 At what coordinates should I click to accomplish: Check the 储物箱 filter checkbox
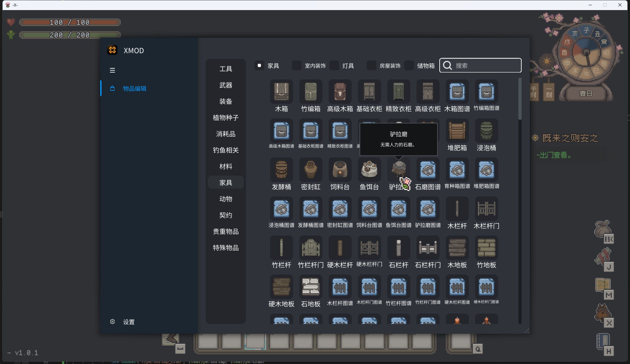click(409, 66)
